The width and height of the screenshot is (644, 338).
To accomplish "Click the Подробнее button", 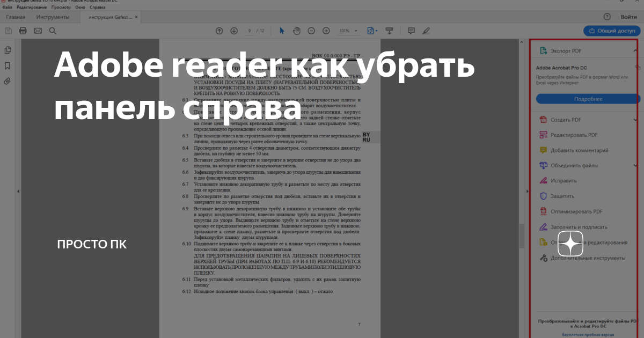I will (x=588, y=99).
